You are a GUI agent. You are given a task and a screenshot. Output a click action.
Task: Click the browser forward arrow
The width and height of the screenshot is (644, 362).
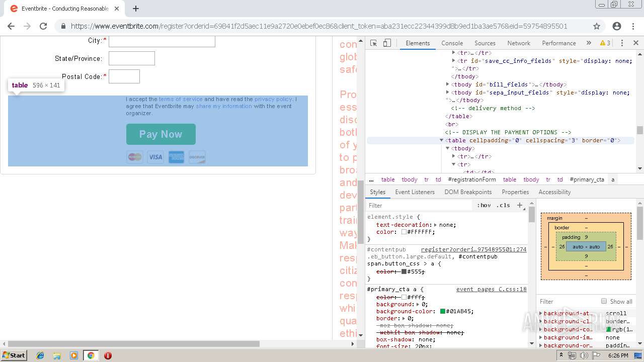point(27,26)
